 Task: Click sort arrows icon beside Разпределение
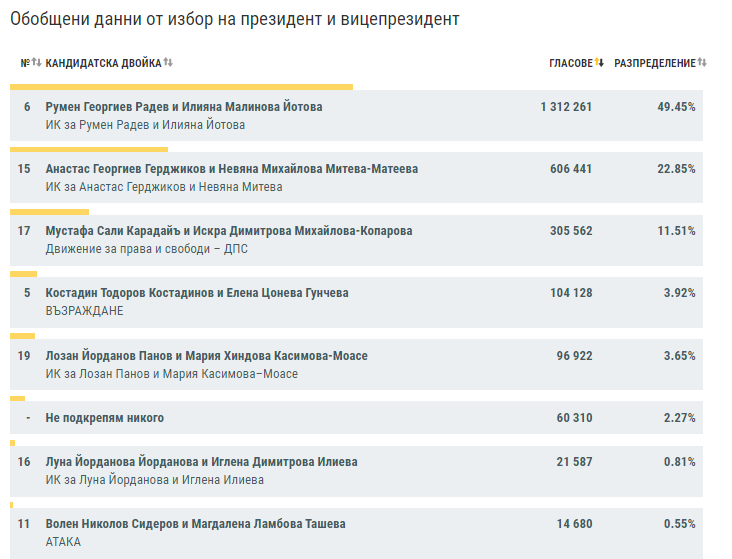tap(702, 64)
